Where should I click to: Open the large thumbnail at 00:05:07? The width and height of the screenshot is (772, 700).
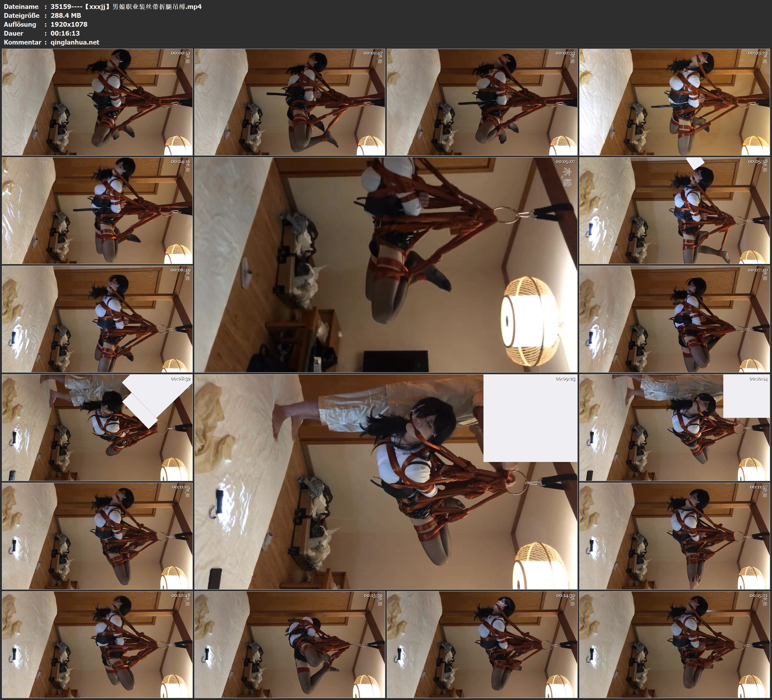tap(386, 265)
